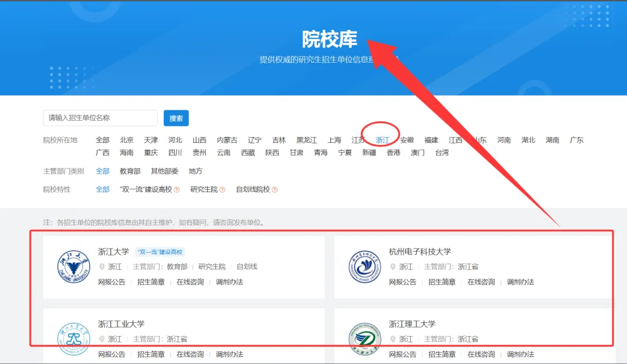This screenshot has height=364, width=627.
Task: Filter by 青海 location
Action: point(320,153)
